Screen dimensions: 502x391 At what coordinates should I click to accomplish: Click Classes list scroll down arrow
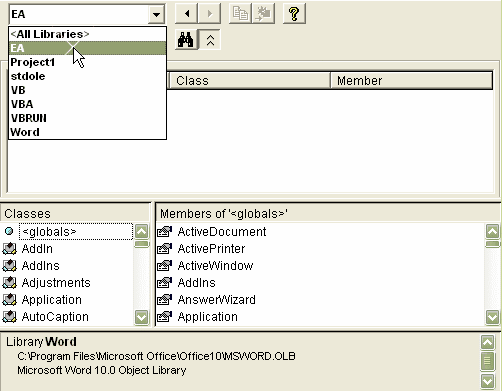[142, 317]
